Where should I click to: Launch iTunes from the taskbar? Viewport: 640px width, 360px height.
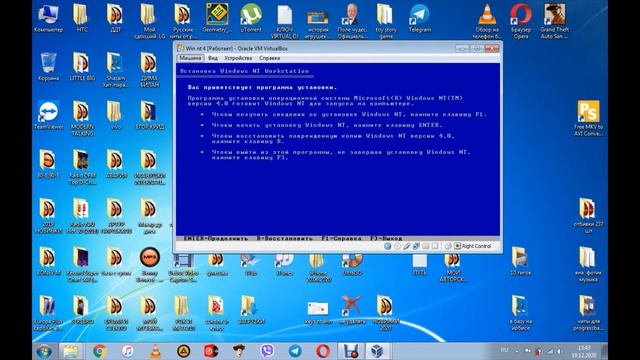(127, 351)
